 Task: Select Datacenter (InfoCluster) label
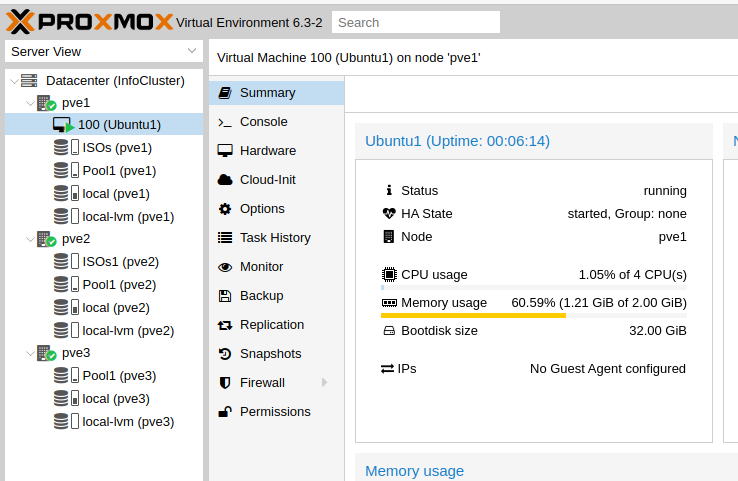pyautogui.click(x=115, y=80)
